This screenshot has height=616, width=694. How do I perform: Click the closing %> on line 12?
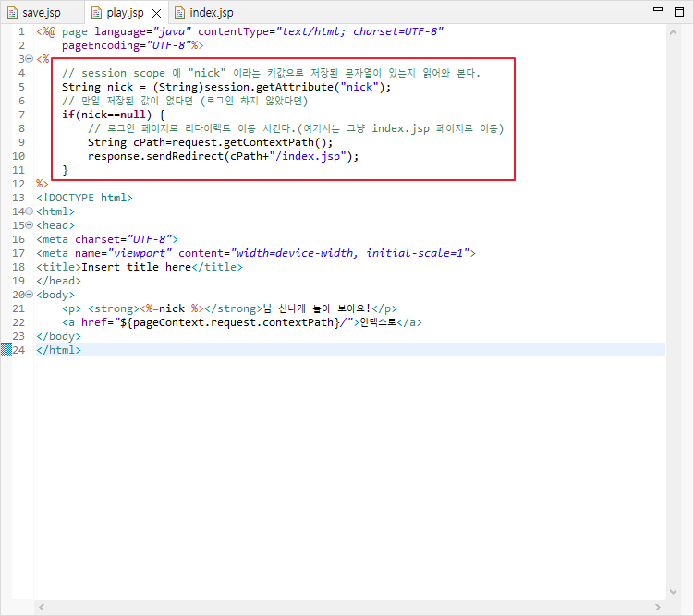coord(43,184)
